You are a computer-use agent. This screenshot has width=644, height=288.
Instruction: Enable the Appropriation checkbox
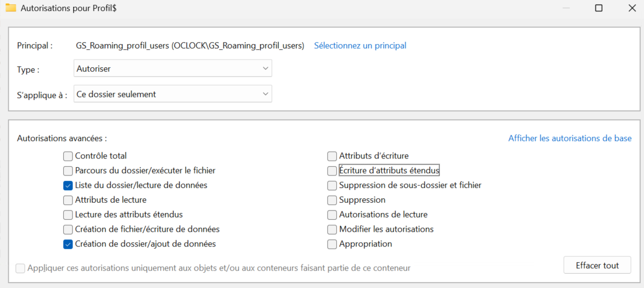pos(332,244)
